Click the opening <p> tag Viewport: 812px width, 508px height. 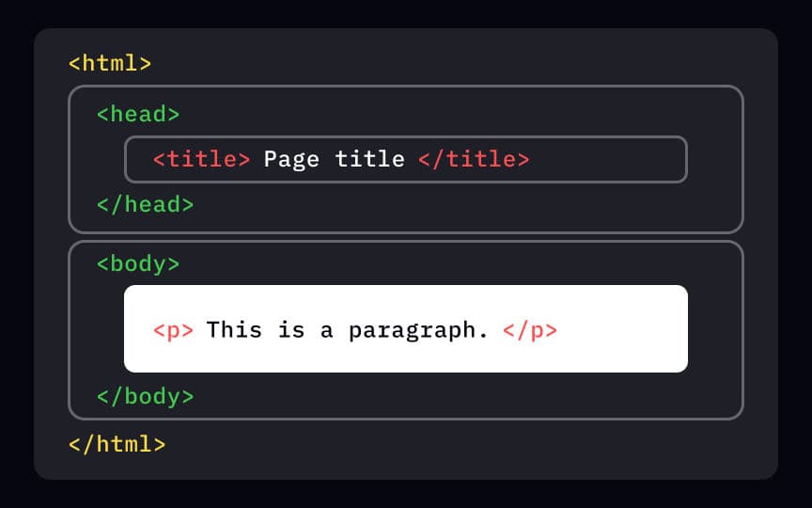pyautogui.click(x=173, y=330)
